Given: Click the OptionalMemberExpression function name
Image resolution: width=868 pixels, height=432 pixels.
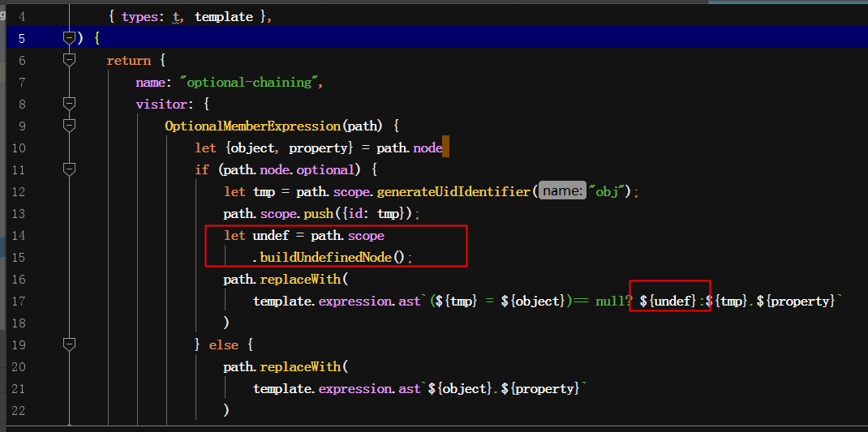Looking at the screenshot, I should coord(252,126).
